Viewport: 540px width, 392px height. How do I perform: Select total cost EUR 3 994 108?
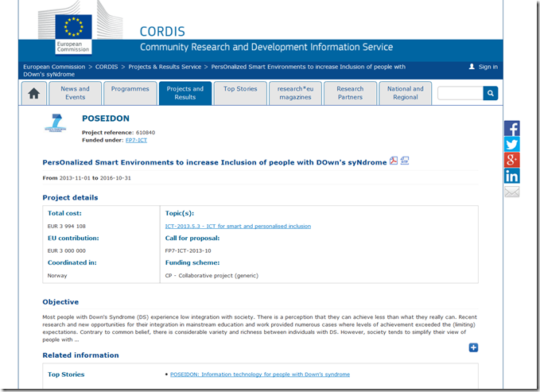(67, 227)
